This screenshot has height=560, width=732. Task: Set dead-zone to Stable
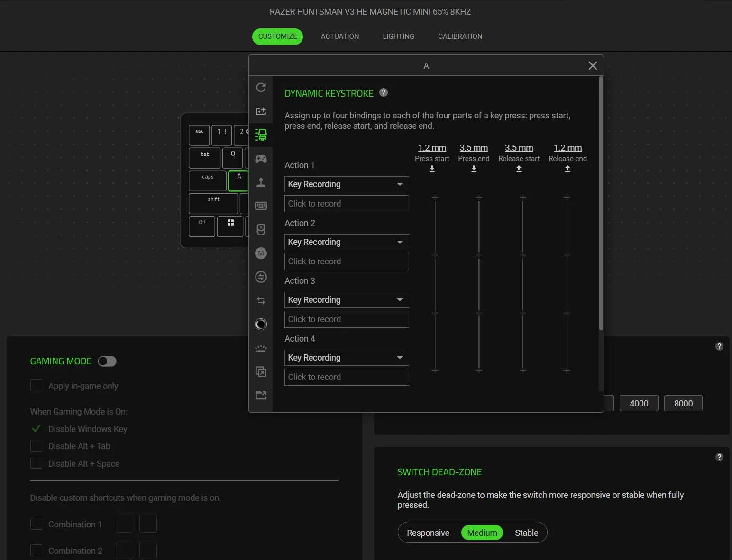[526, 533]
